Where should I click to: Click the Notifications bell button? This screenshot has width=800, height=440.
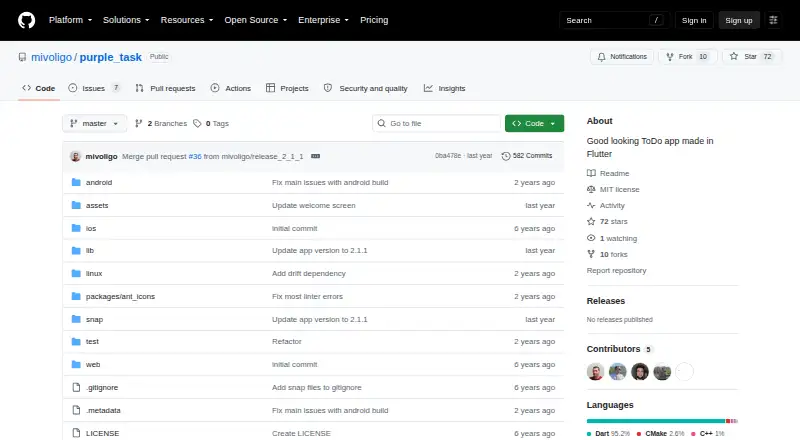tap(621, 57)
